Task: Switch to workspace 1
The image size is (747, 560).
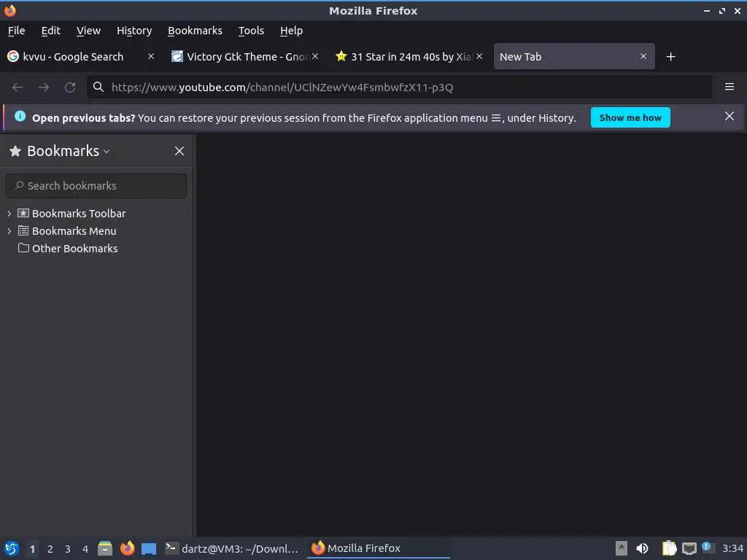Action: click(x=32, y=549)
